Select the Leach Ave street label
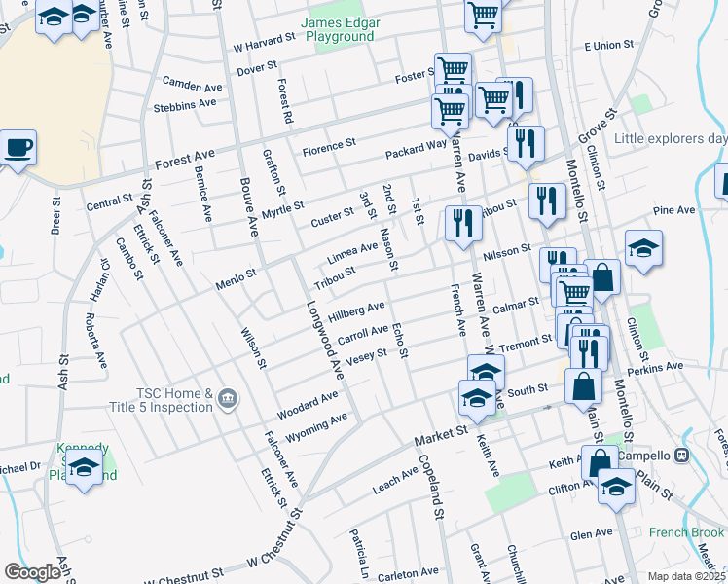Screen dimensions: 728x584 pyautogui.click(x=395, y=481)
